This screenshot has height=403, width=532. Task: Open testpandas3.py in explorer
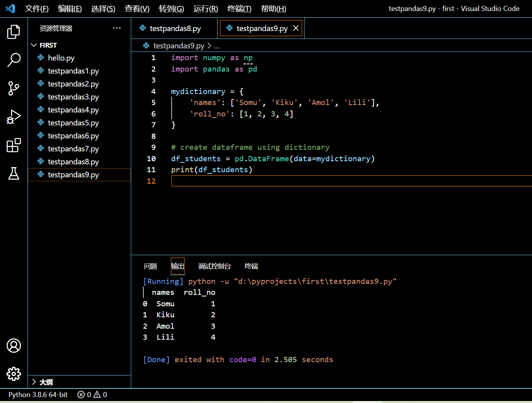79,97
